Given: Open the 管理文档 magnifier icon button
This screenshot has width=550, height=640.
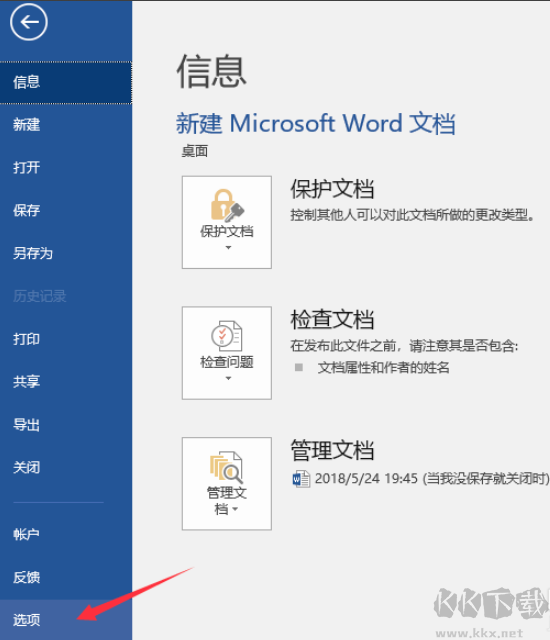Looking at the screenshot, I should (227, 483).
